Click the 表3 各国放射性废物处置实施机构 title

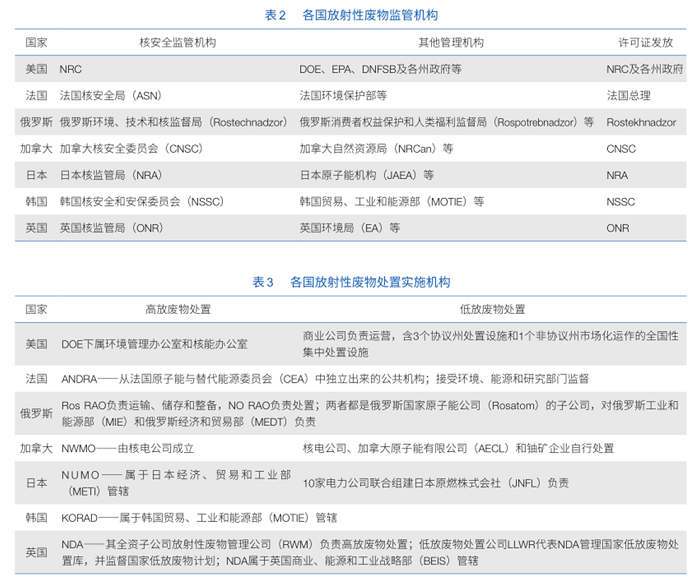[x=350, y=282]
